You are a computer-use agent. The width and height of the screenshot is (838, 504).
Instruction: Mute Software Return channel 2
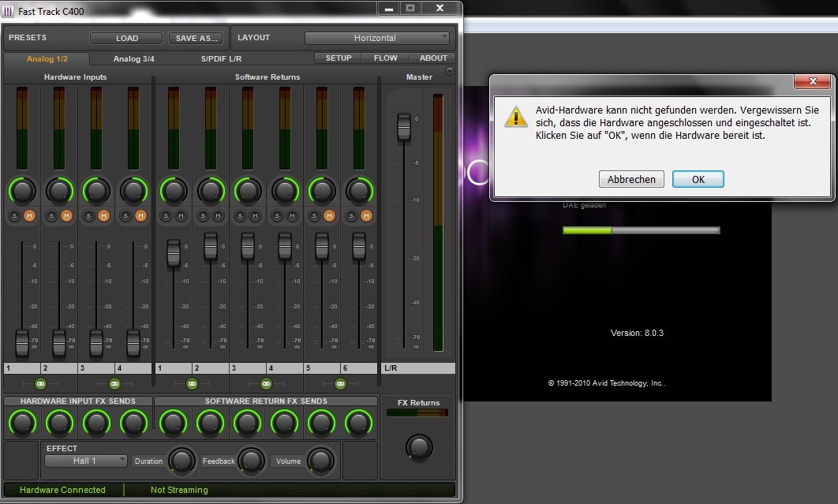218,215
